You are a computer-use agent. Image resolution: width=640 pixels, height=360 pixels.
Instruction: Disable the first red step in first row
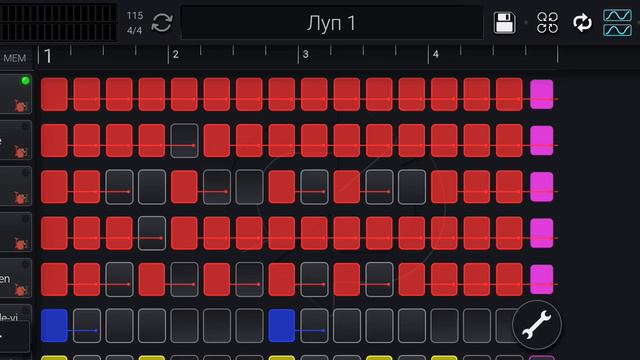[x=54, y=94]
